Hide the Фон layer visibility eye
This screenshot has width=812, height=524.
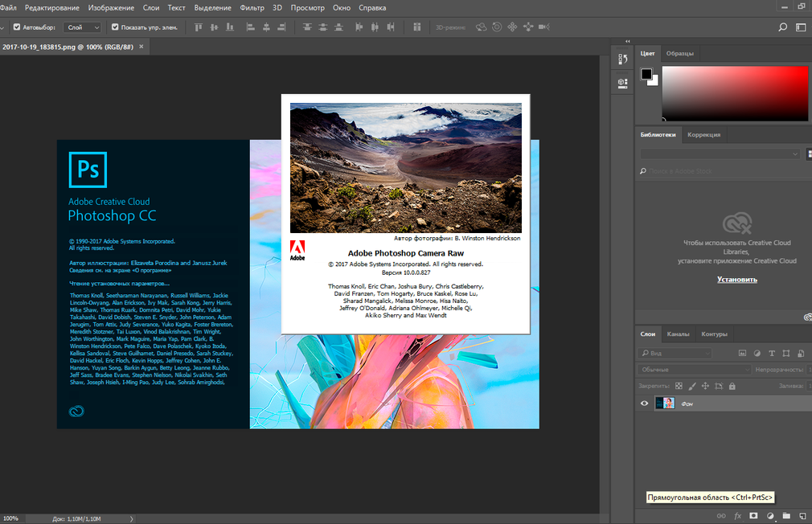[x=644, y=403]
